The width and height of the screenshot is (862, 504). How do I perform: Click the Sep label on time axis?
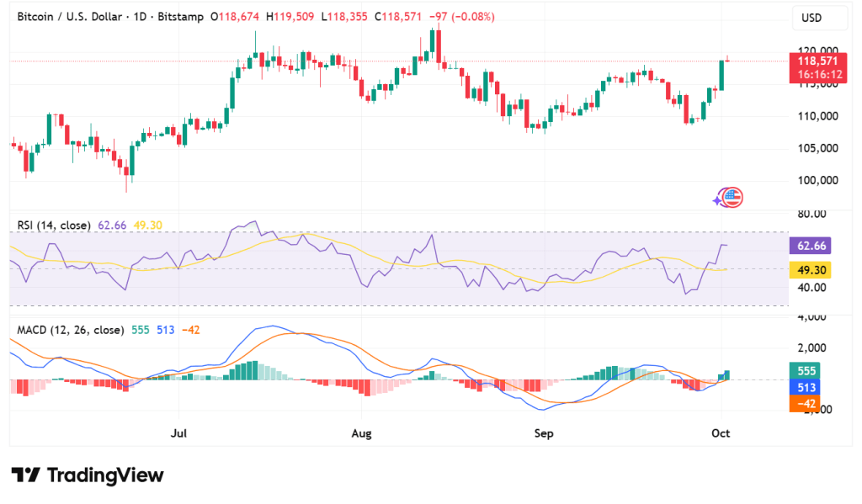(544, 433)
